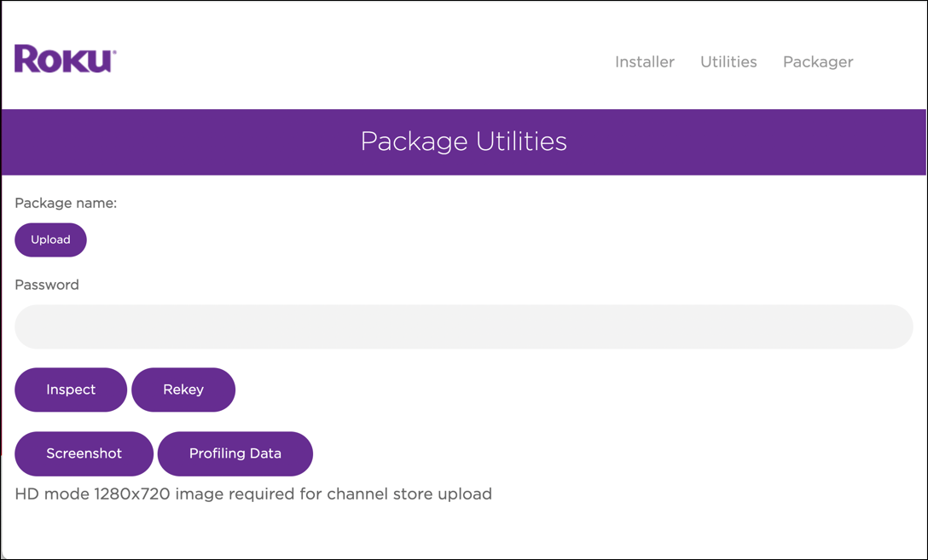Screen dimensions: 928x560
Task: Click the Inspect button
Action: coord(71,390)
